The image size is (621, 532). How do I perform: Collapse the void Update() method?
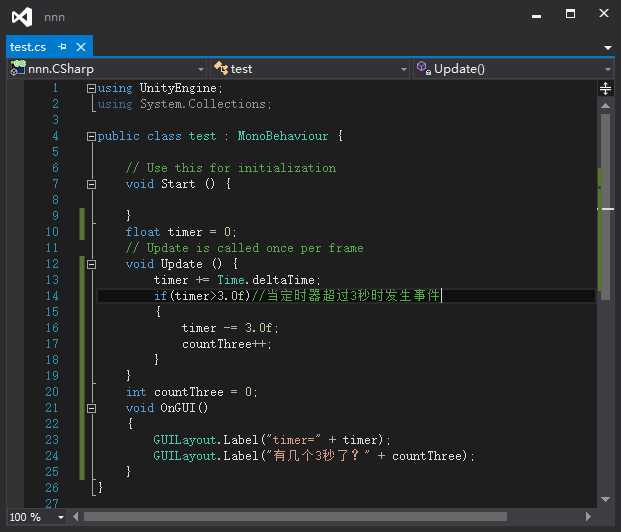coord(91,265)
